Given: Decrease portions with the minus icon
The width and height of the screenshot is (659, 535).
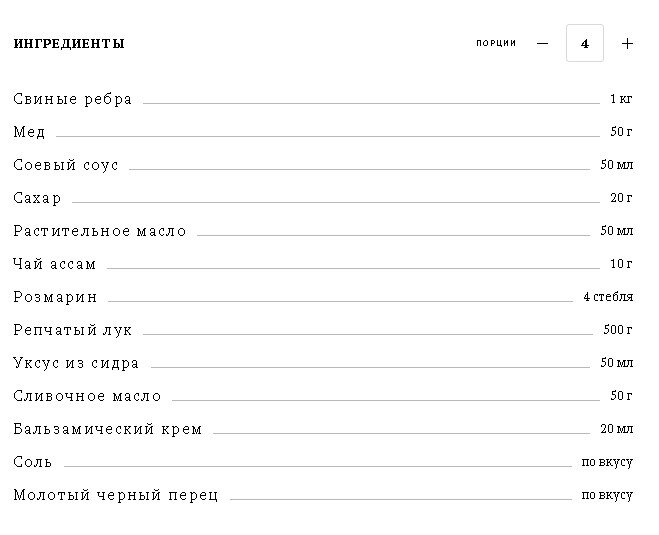Looking at the screenshot, I should tap(543, 43).
